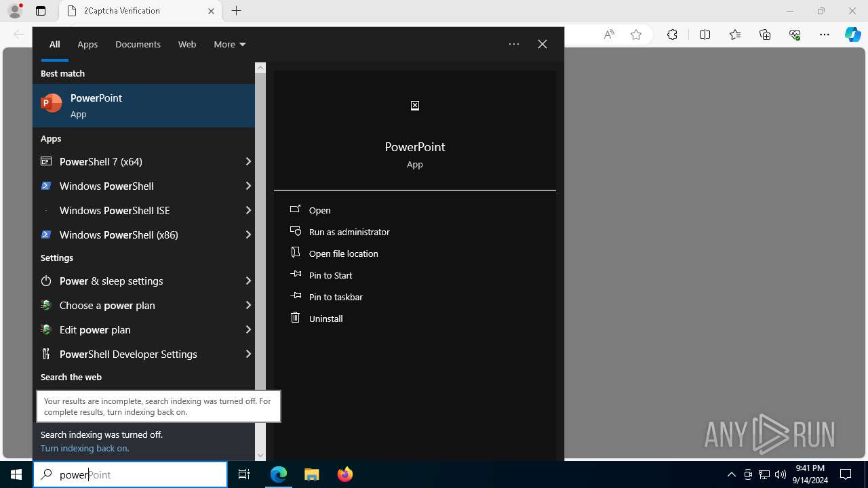868x488 pixels.
Task: Click Open file location action
Action: [343, 253]
